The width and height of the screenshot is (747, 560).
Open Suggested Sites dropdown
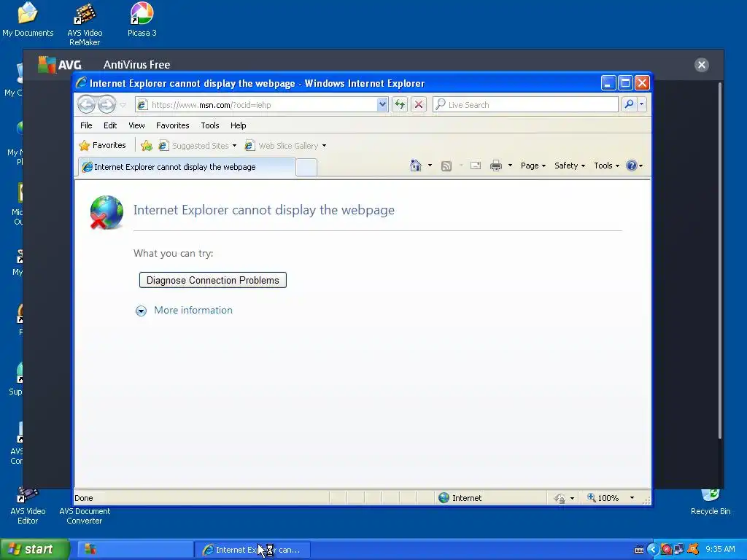point(197,146)
